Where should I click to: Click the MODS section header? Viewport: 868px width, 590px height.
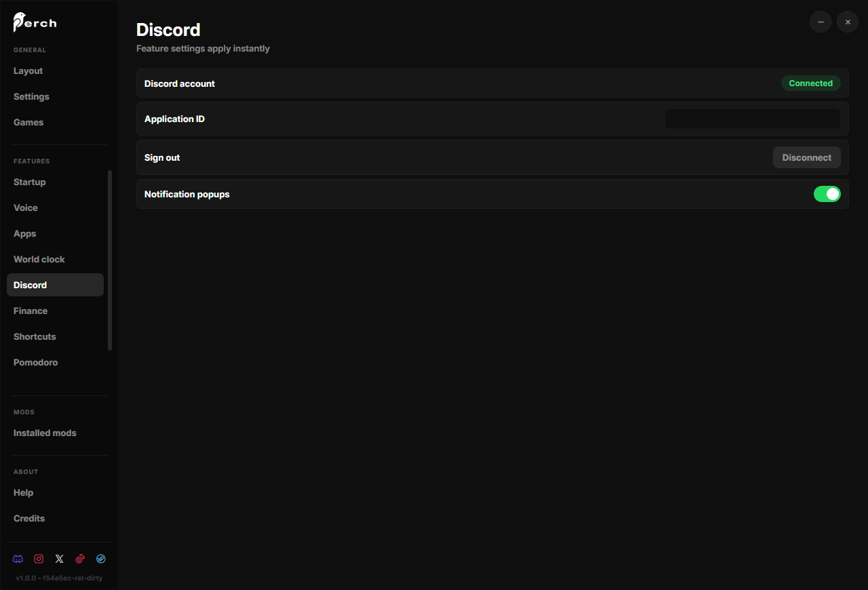tap(24, 412)
